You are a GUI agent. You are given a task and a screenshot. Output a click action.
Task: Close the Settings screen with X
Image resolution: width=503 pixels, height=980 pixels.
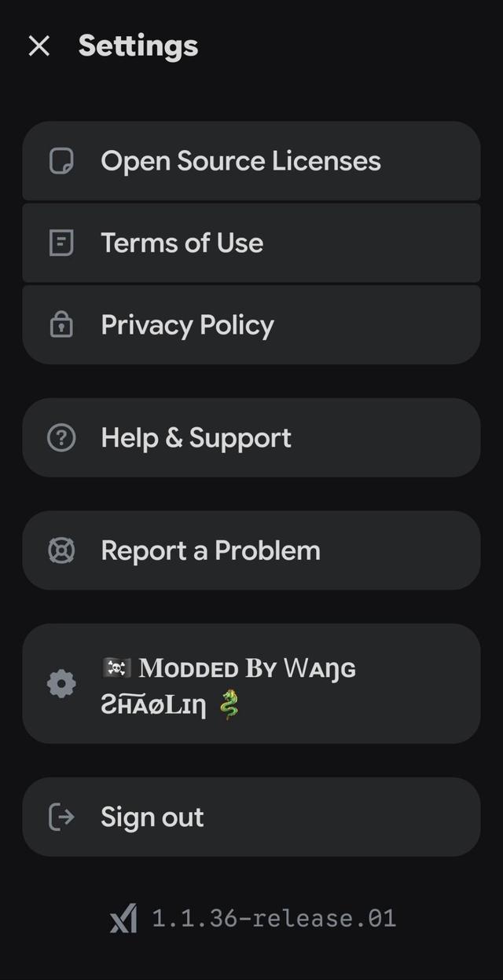pos(39,46)
